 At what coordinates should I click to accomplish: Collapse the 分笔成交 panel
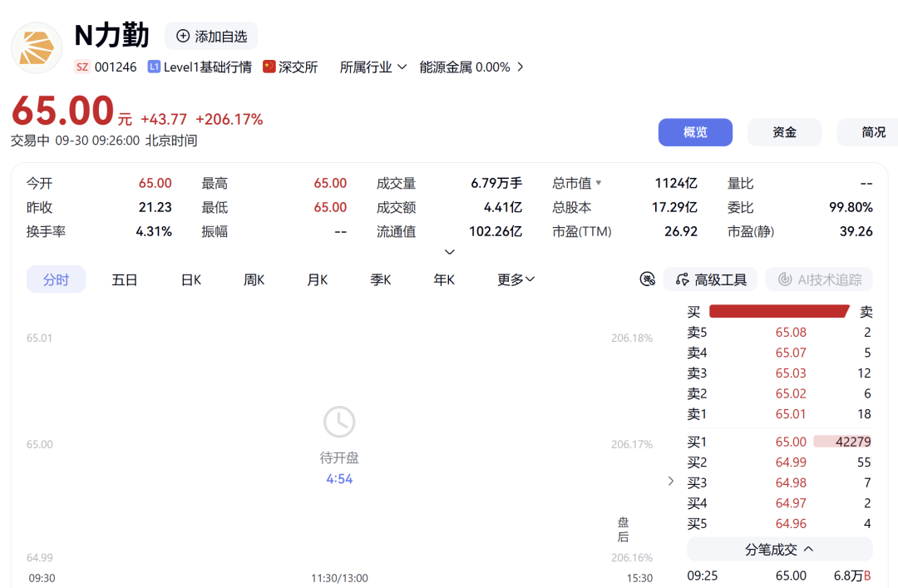(780, 550)
